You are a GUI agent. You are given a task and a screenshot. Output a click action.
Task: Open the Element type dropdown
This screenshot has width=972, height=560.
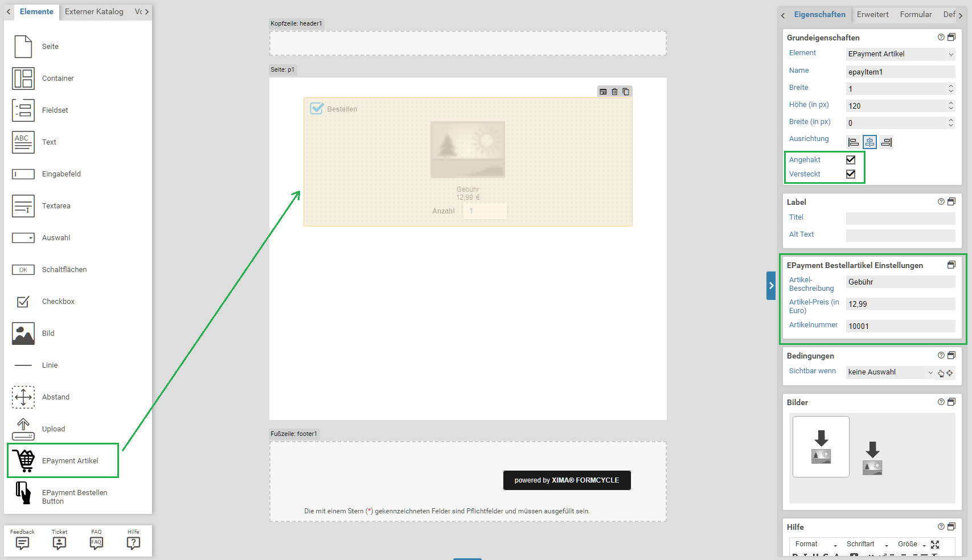900,54
